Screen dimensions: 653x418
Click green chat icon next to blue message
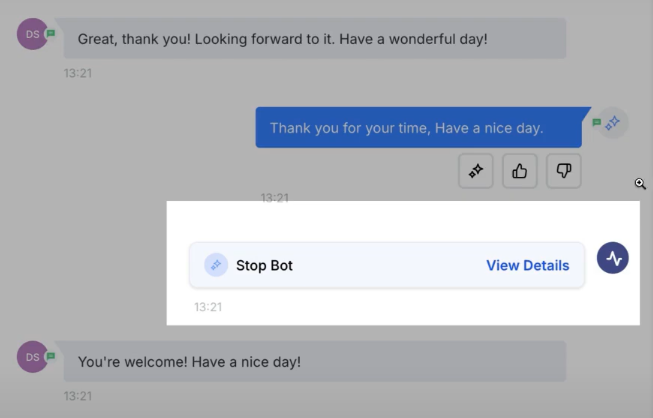pos(597,123)
